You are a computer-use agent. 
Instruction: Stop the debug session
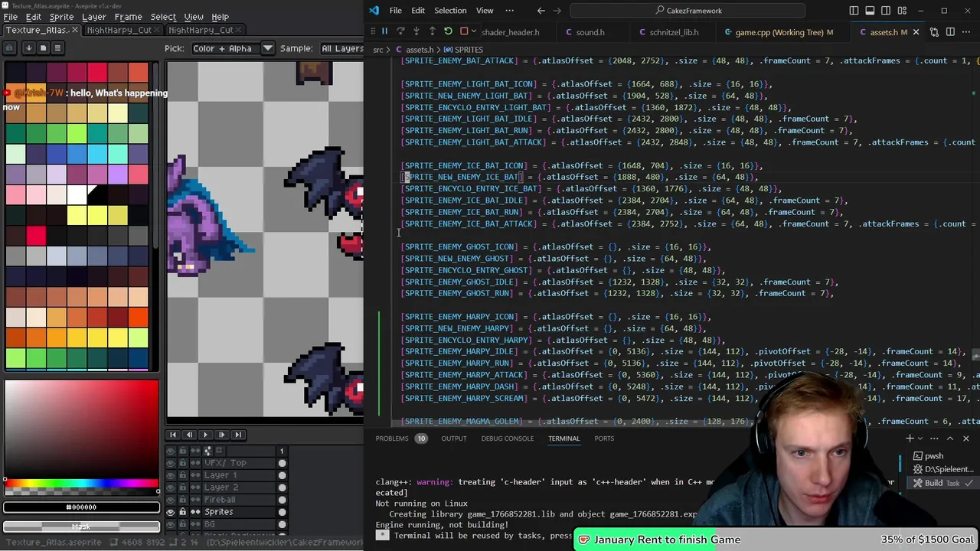[x=464, y=31]
